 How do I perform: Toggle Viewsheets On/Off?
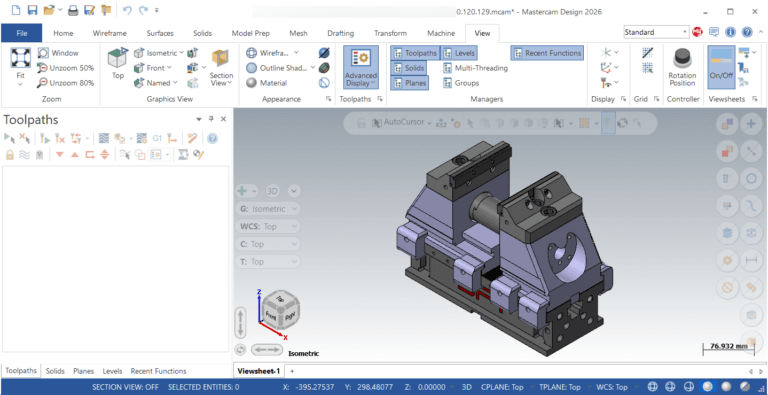(721, 67)
